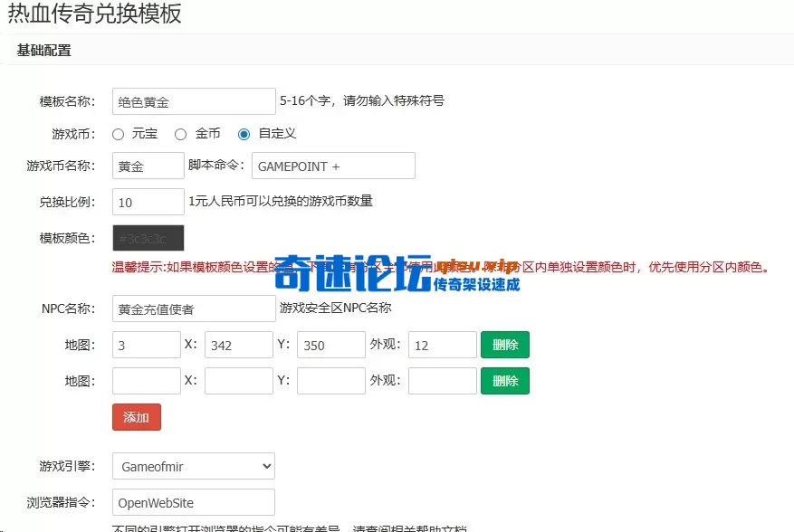Open the 游戏引擎 Gameofmir dropdown
The image size is (794, 532).
(194, 466)
